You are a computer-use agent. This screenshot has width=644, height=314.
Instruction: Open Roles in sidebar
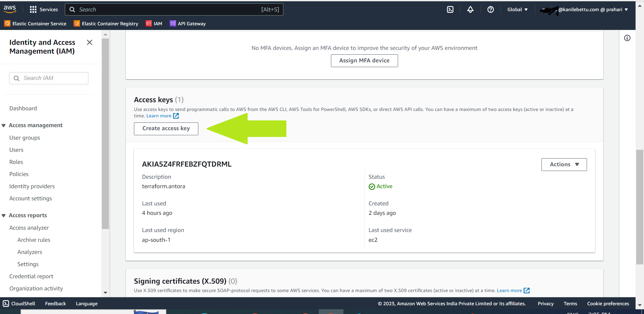coord(16,162)
